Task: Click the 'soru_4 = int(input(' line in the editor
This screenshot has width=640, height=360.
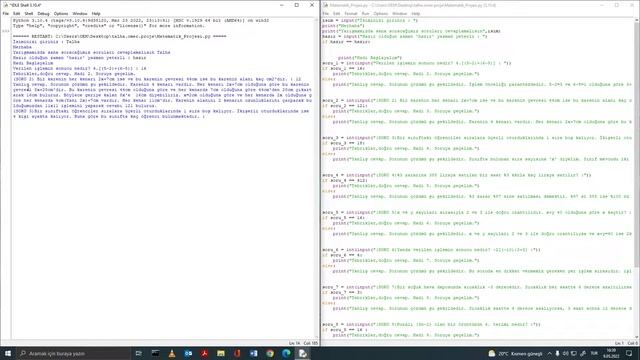Action: 456,175
